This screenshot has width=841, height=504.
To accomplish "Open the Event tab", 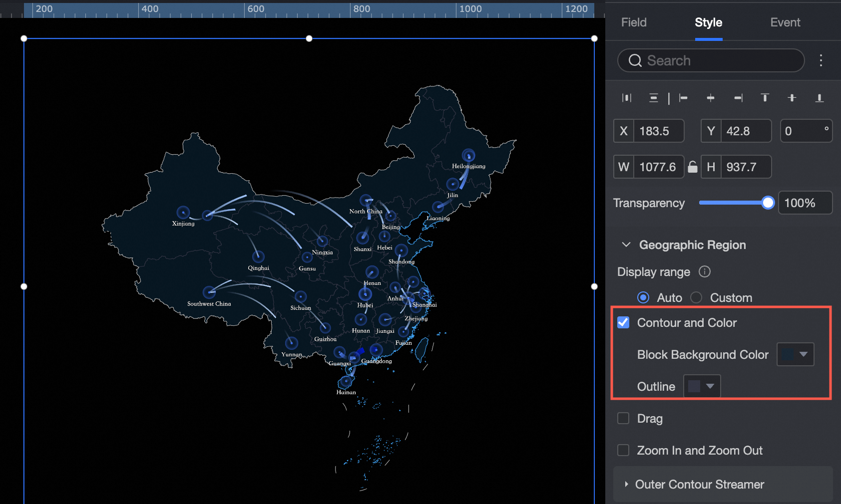I will pos(785,22).
